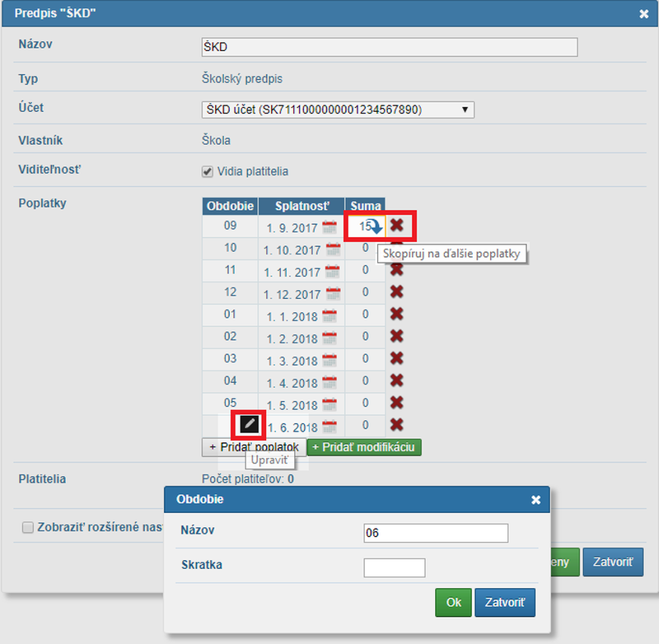This screenshot has height=644, width=659.
Task: Click the pencil edit icon for period 06
Action: tap(250, 424)
